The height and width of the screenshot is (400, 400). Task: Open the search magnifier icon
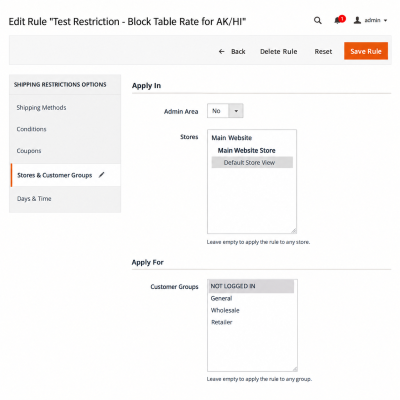tap(318, 21)
